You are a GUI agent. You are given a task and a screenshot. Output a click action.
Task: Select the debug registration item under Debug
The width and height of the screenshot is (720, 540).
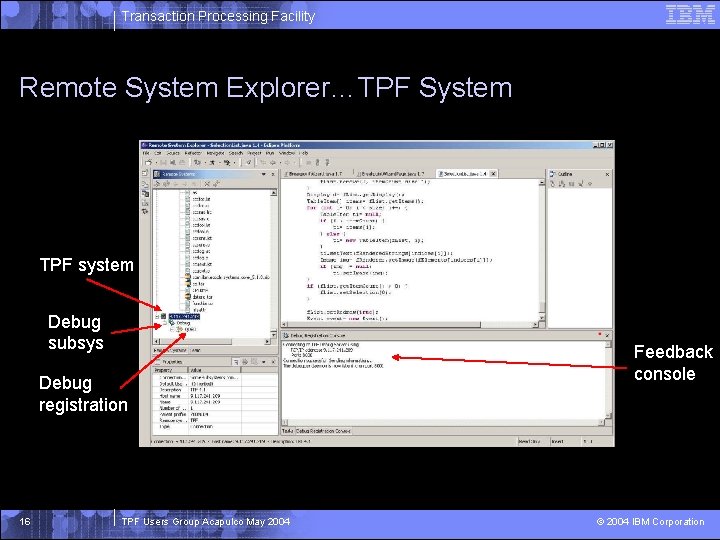190,329
